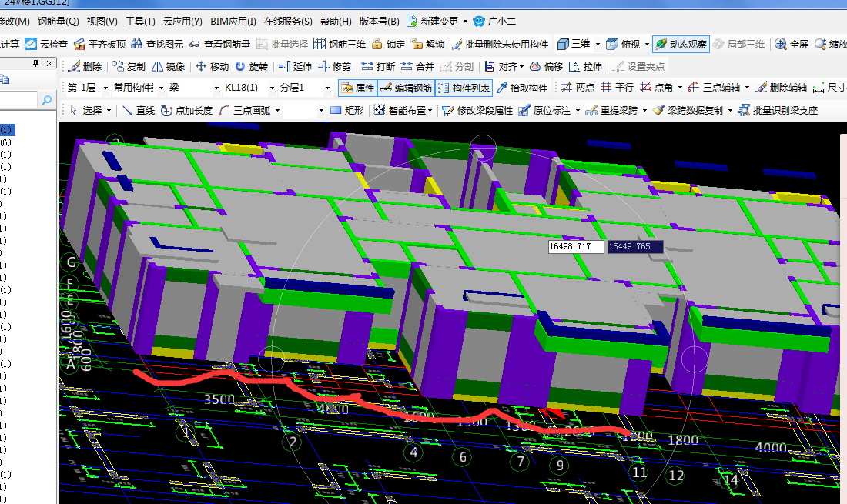Click 原位标注 tool
The height and width of the screenshot is (504, 847).
[x=544, y=110]
